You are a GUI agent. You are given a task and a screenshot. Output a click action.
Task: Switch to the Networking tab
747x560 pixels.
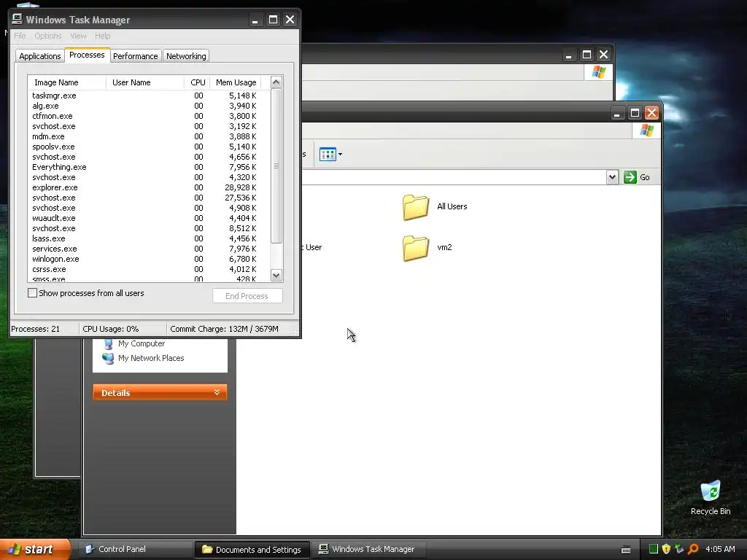pos(186,55)
